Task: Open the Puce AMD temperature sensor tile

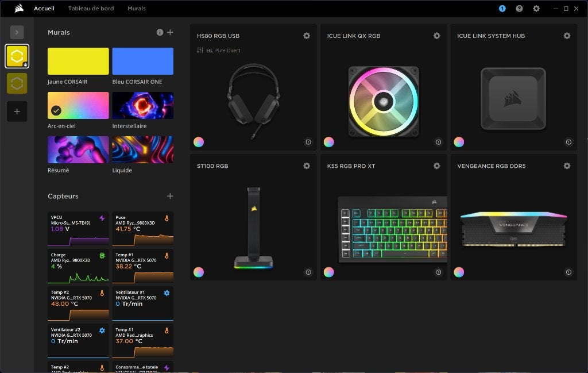Action: click(143, 229)
